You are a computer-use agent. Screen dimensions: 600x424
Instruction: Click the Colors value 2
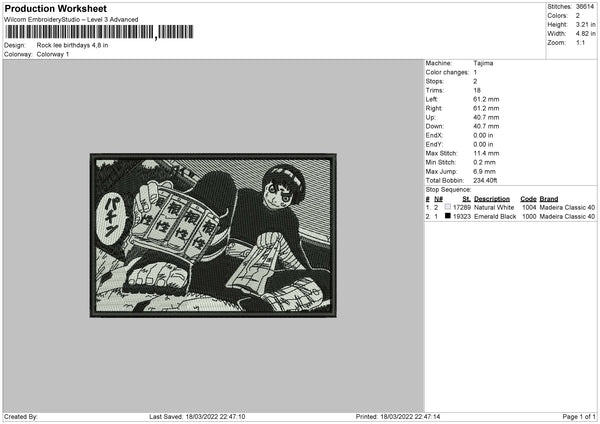click(x=577, y=16)
